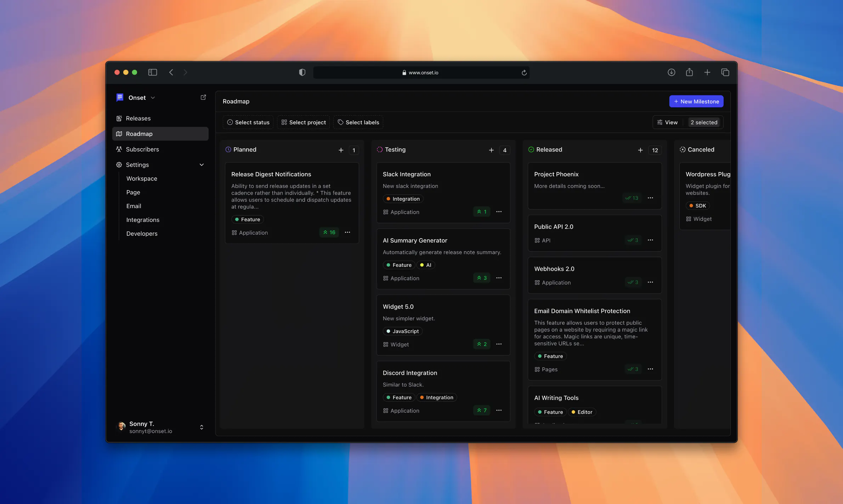Go back with browser back arrow
The image size is (843, 504).
click(x=171, y=72)
